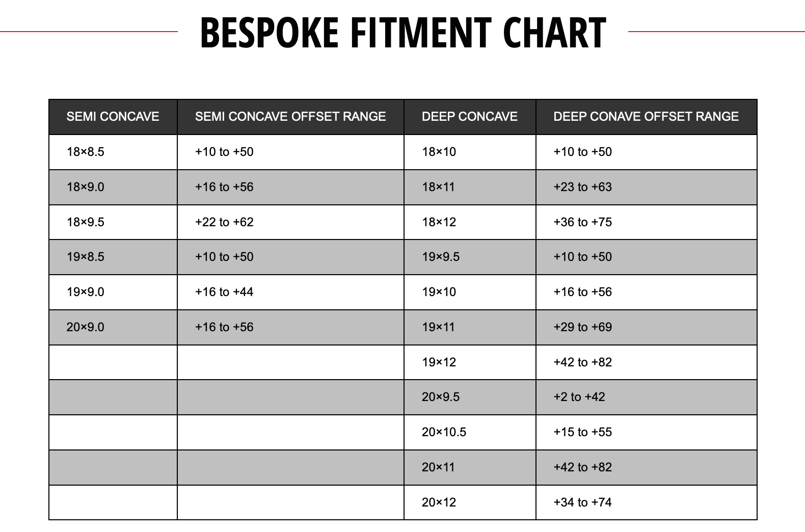Viewport: 805px width, 532px height.
Task: Click the +34 to +74 offset cell
Action: 582,502
